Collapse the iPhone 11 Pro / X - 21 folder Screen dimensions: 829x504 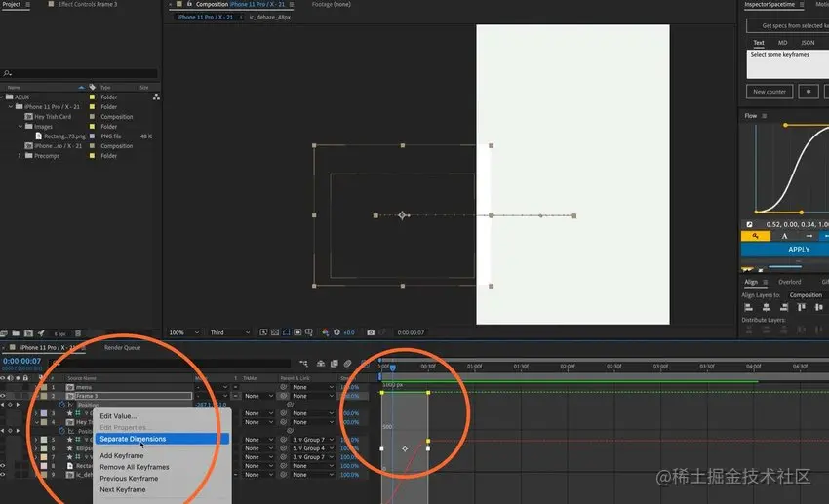(x=11, y=106)
